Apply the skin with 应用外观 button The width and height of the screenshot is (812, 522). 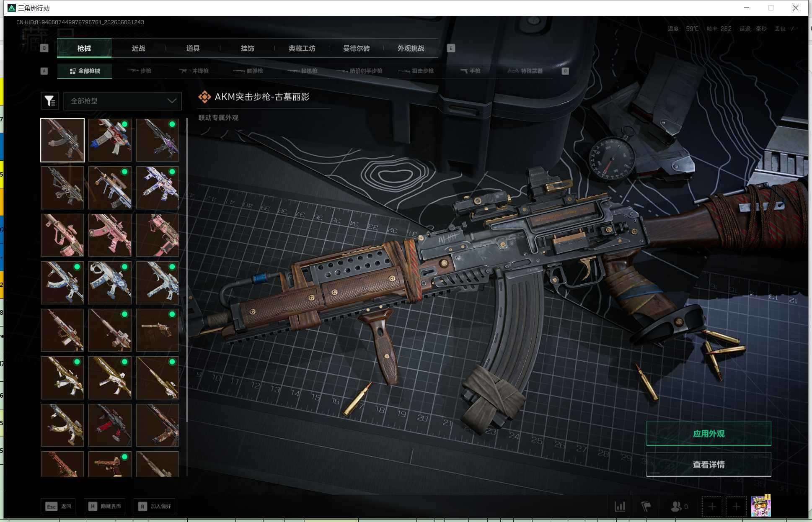point(709,434)
